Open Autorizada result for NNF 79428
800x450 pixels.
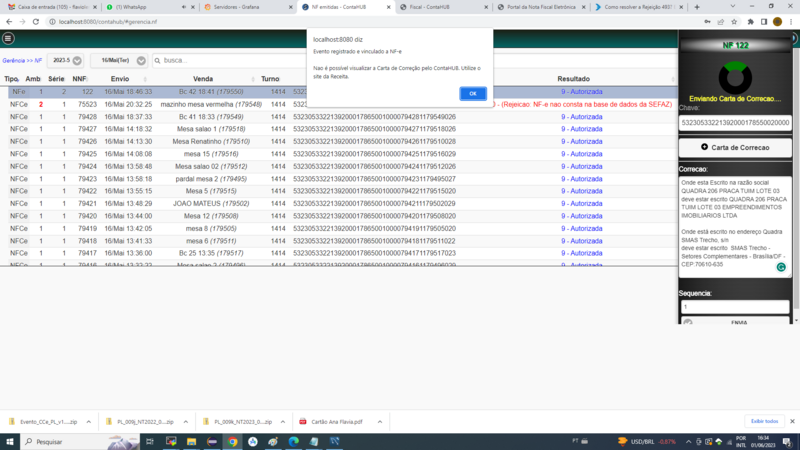point(582,117)
